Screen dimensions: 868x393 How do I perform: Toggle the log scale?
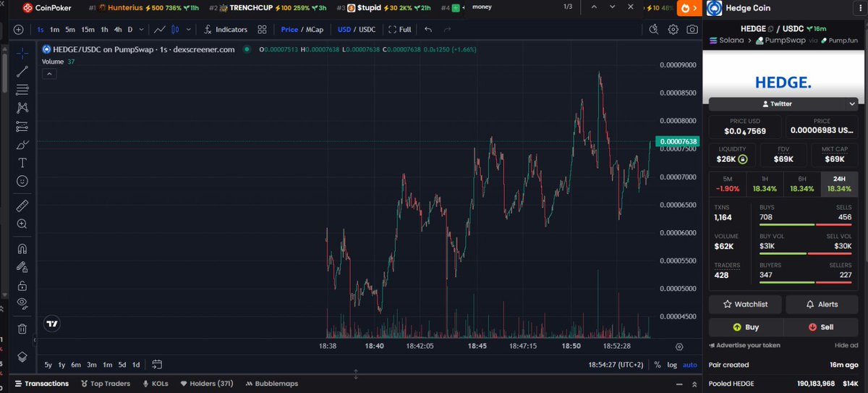tap(672, 365)
